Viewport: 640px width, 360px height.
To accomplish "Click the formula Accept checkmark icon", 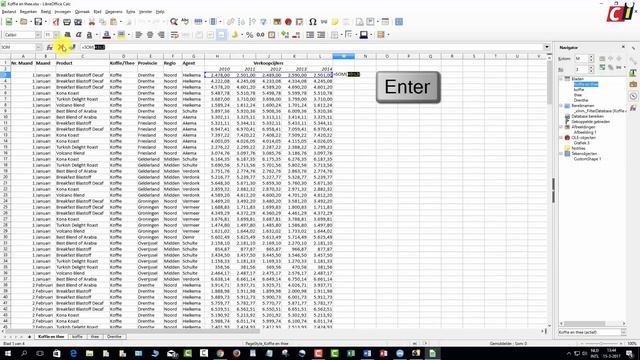I will coord(73,47).
